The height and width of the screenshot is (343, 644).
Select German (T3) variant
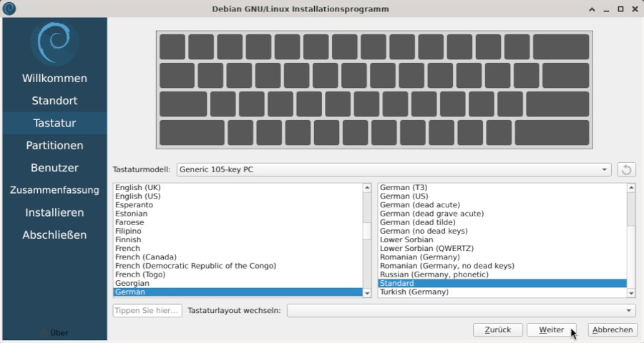pyautogui.click(x=502, y=187)
